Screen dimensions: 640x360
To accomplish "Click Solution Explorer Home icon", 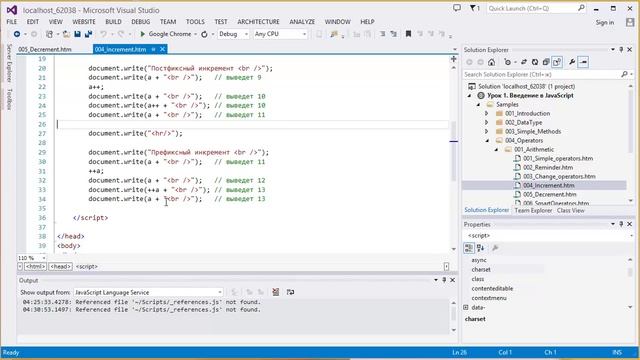I will pyautogui.click(x=491, y=62).
